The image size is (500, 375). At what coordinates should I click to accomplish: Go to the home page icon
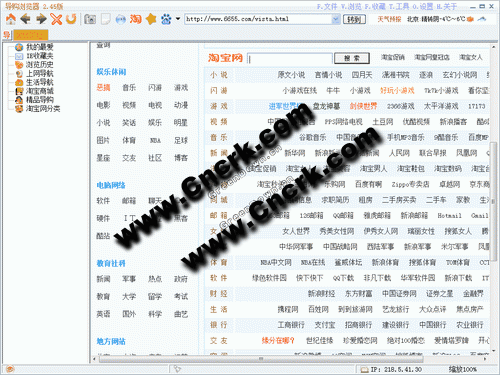click(11, 19)
